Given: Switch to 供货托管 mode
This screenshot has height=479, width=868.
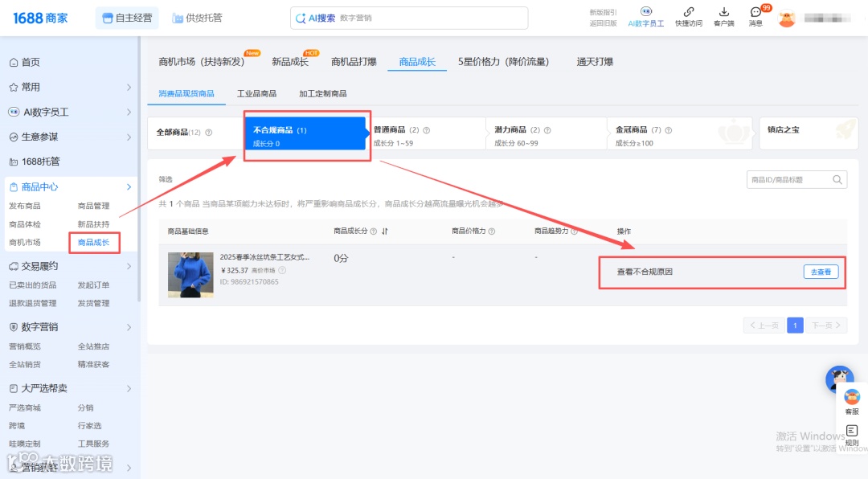Looking at the screenshot, I should [x=197, y=18].
